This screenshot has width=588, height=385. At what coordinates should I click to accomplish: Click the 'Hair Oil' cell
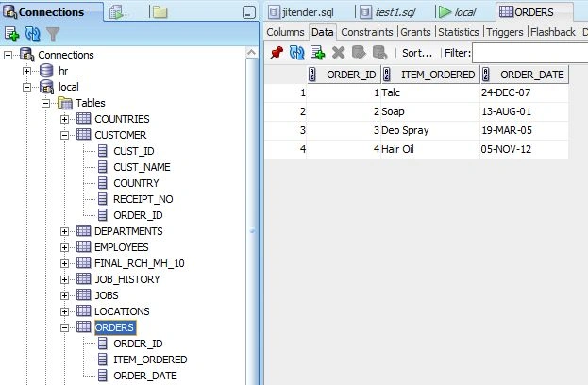(430, 149)
